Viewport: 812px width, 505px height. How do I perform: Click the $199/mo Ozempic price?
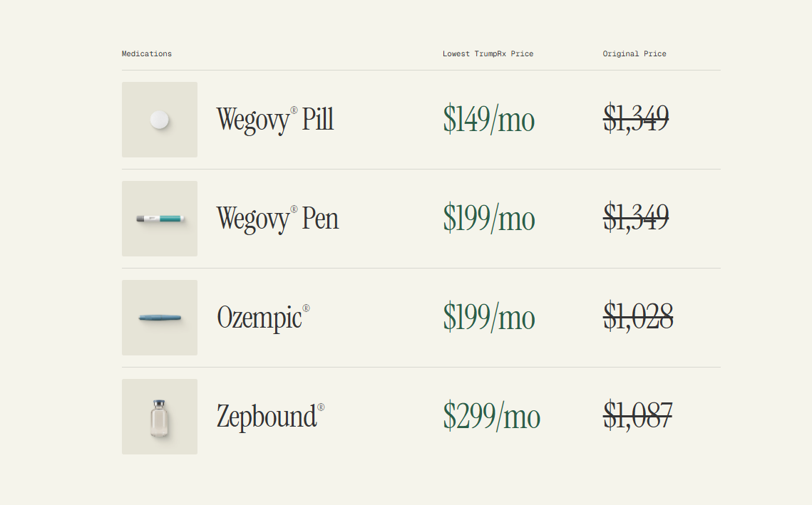489,317
